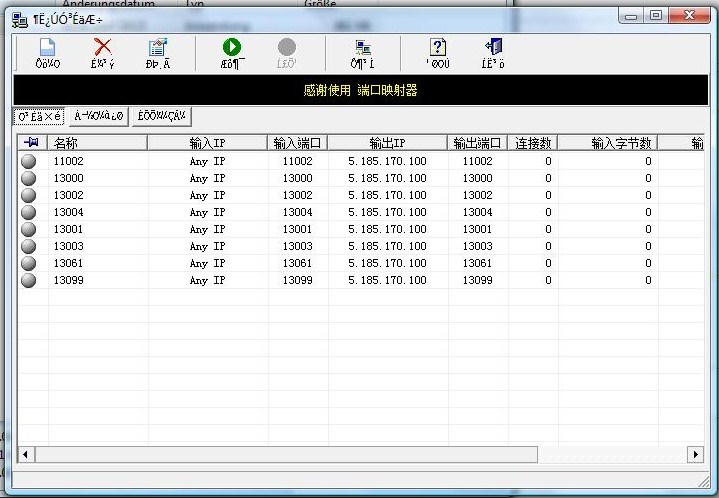Select name cell 13000 in 名称 column
This screenshot has height=498, width=719.
pos(69,178)
